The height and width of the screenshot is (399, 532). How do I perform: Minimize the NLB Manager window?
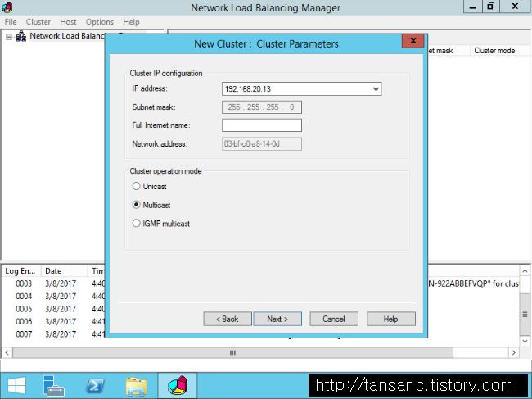[x=473, y=7]
